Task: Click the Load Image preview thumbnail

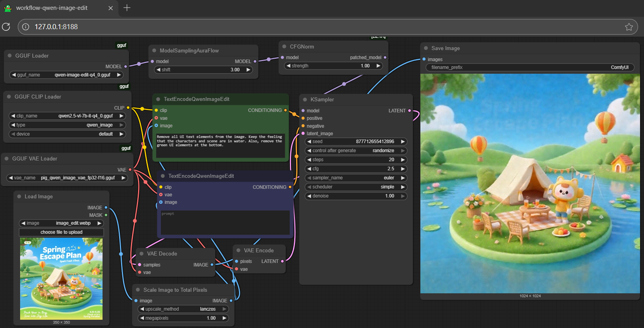Action: click(x=62, y=279)
